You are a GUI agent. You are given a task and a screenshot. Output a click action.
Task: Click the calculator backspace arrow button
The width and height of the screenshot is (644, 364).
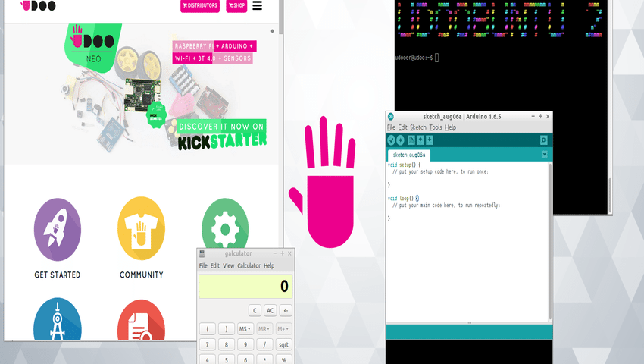point(286,310)
